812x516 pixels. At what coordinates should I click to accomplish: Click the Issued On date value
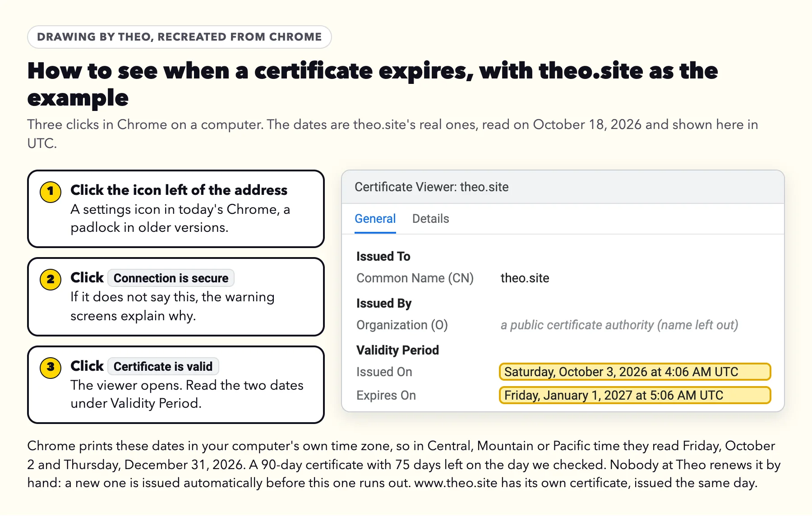(x=635, y=372)
